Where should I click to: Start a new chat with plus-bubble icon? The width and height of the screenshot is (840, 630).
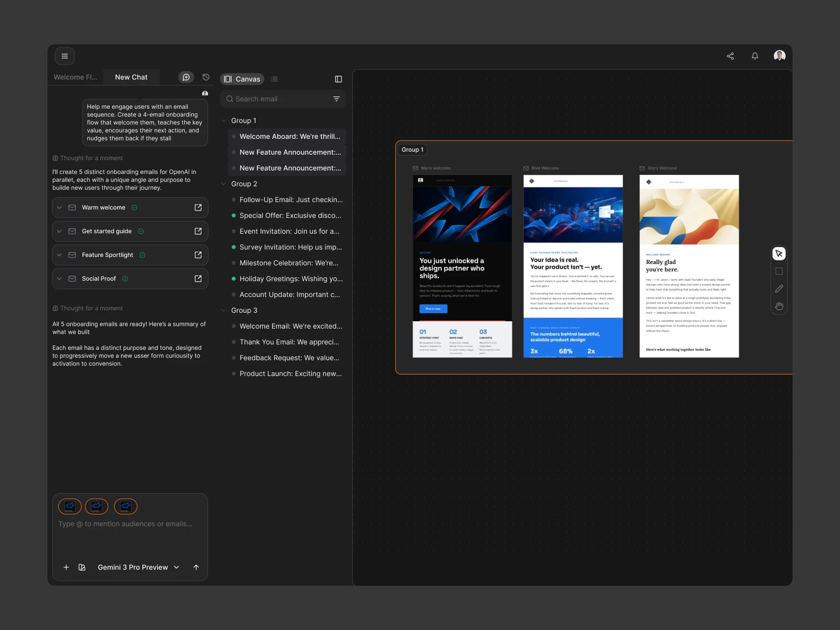pyautogui.click(x=186, y=77)
